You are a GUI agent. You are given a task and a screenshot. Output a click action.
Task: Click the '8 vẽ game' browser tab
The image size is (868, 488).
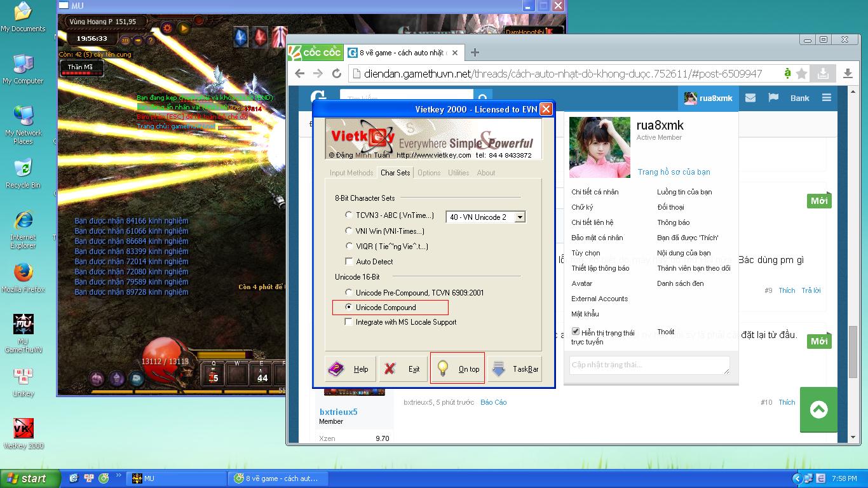pos(403,53)
